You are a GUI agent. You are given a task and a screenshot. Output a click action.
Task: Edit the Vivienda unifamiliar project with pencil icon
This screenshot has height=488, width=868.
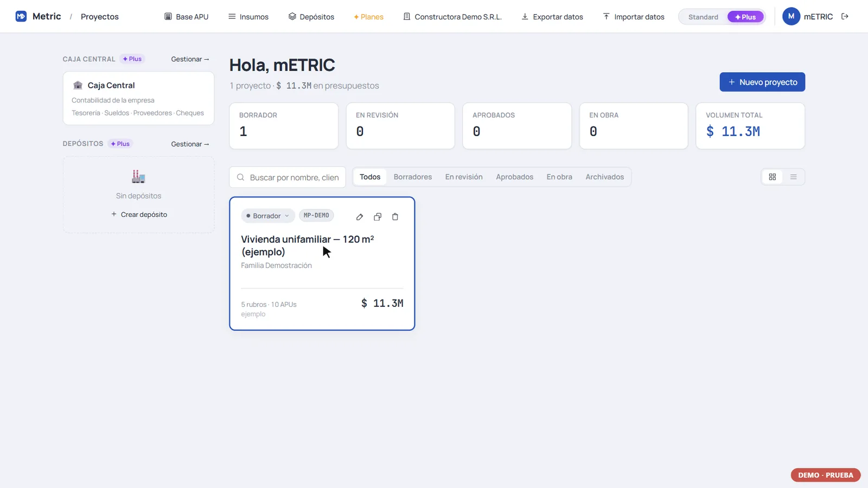point(360,217)
